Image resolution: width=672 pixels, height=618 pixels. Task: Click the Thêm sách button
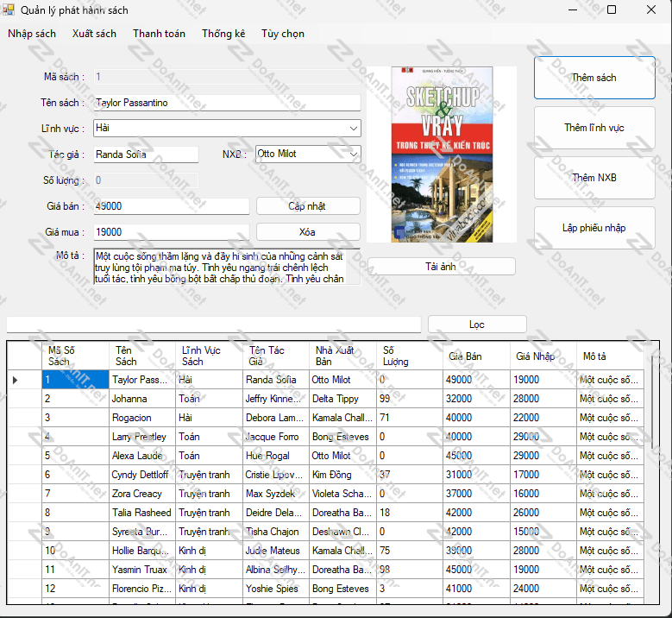click(594, 78)
